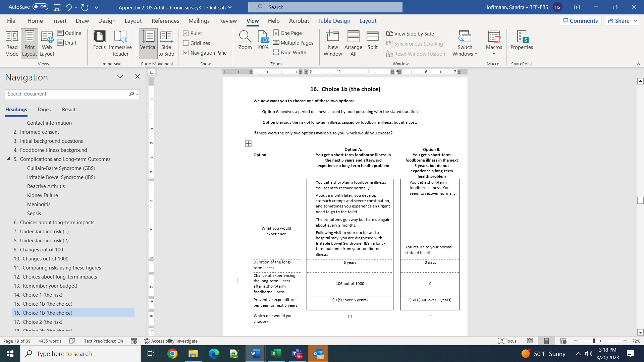
Task: Toggle AutoSave off switch
Action: [41, 7]
